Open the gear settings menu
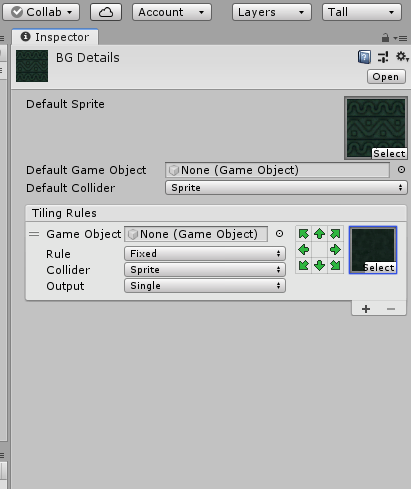Viewport: 411px width, 489px height. tap(402, 57)
